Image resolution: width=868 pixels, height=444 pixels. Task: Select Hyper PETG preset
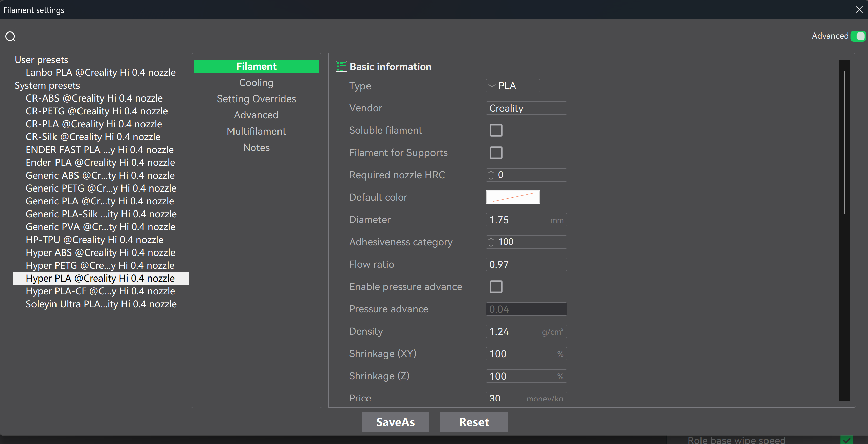tap(101, 265)
